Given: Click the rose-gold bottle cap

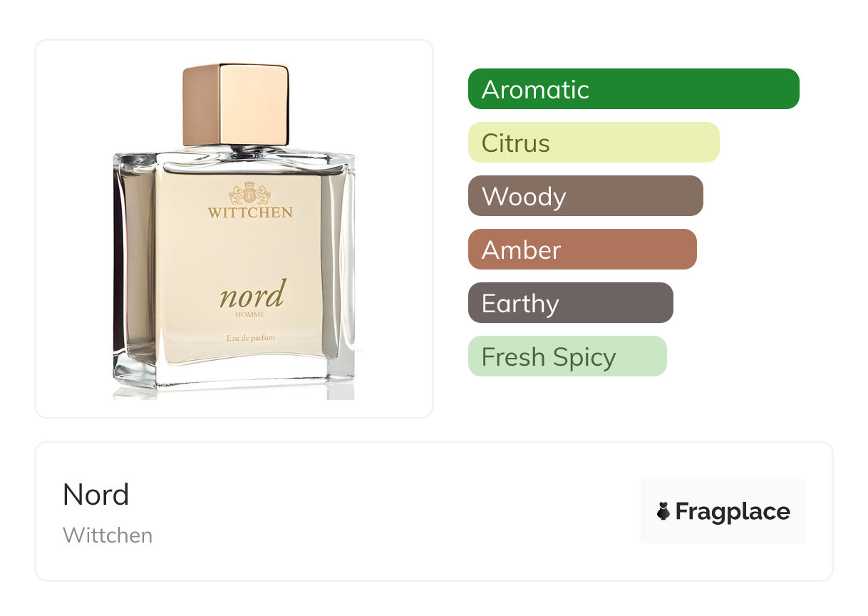Looking at the screenshot, I should (236, 104).
